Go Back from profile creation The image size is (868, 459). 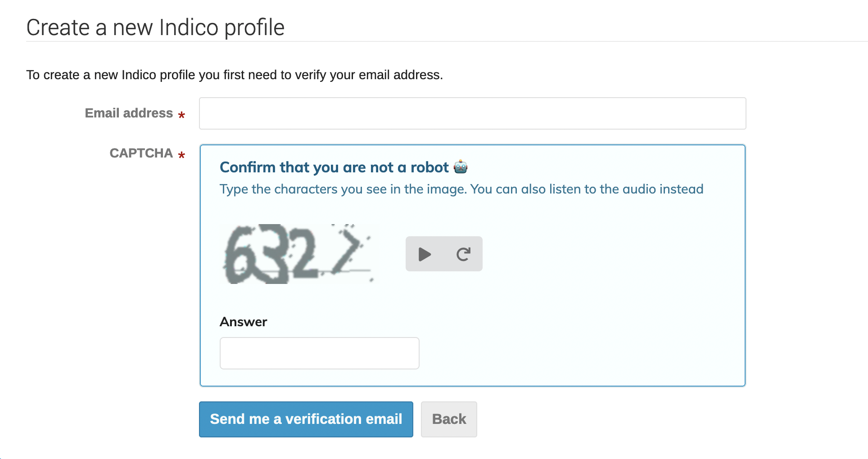(449, 419)
